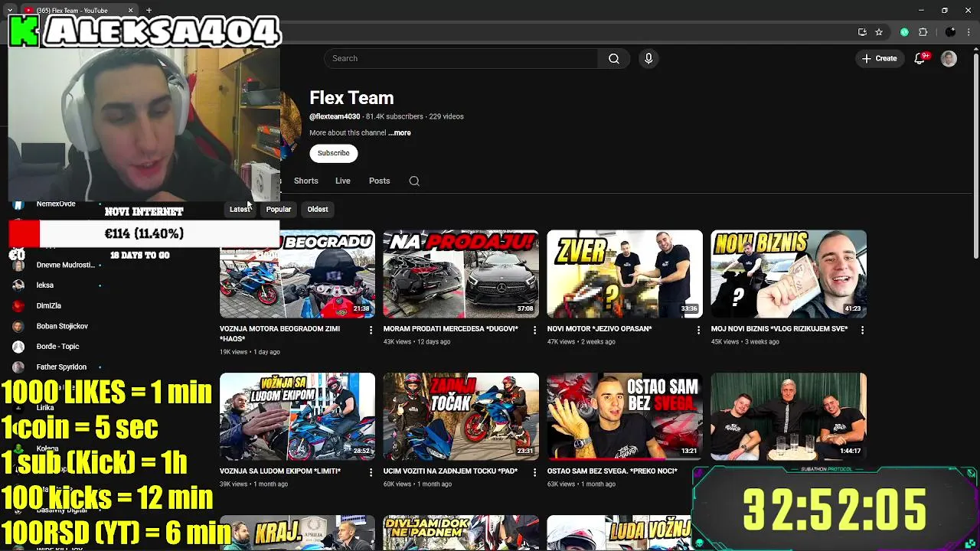The image size is (980, 551).
Task: Open video title OSTAO SAM BEZ SVEGA. *PREKO NOCI*
Action: (x=612, y=471)
